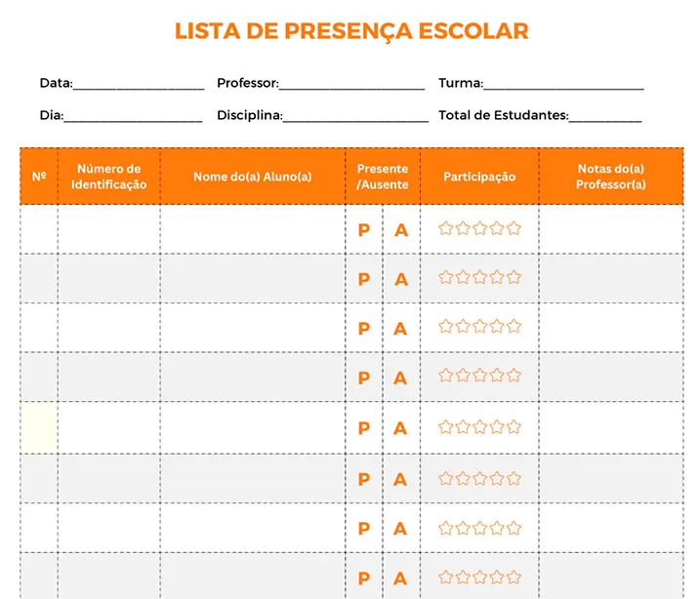
Task: Click the first star in the first row
Action: click(445, 228)
